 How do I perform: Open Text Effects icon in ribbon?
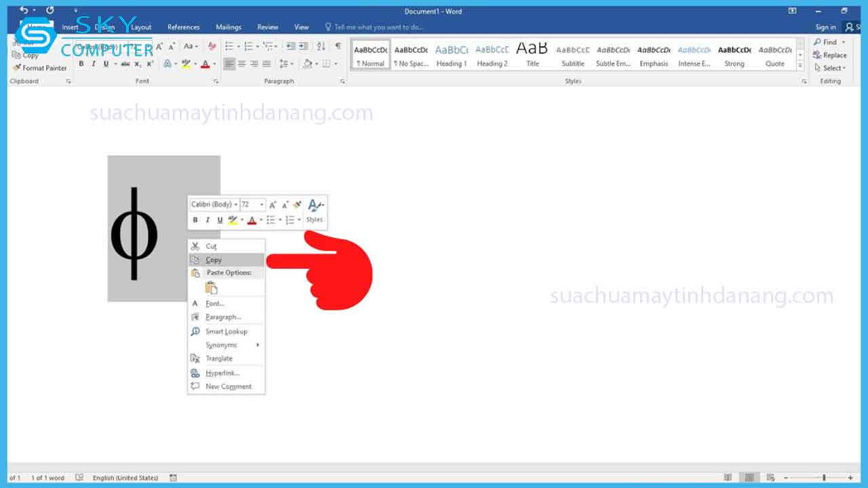(166, 64)
